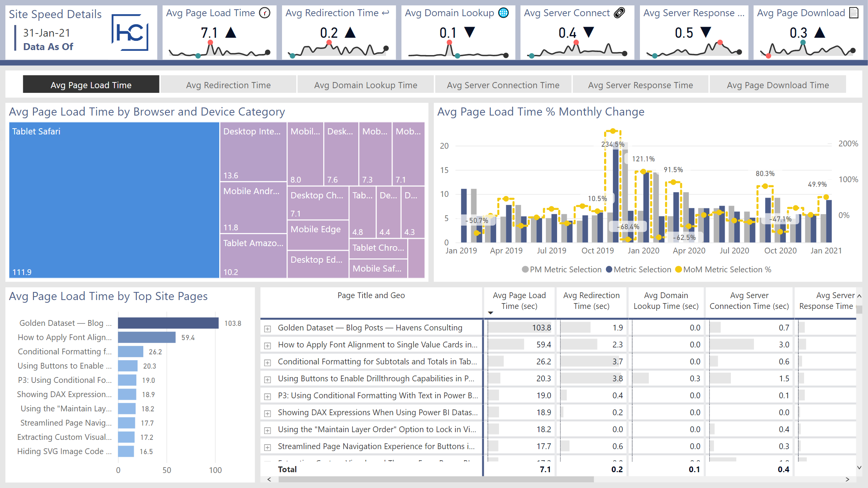Click the link icon on Avg Server Connect card
The width and height of the screenshot is (868, 488).
click(x=619, y=13)
